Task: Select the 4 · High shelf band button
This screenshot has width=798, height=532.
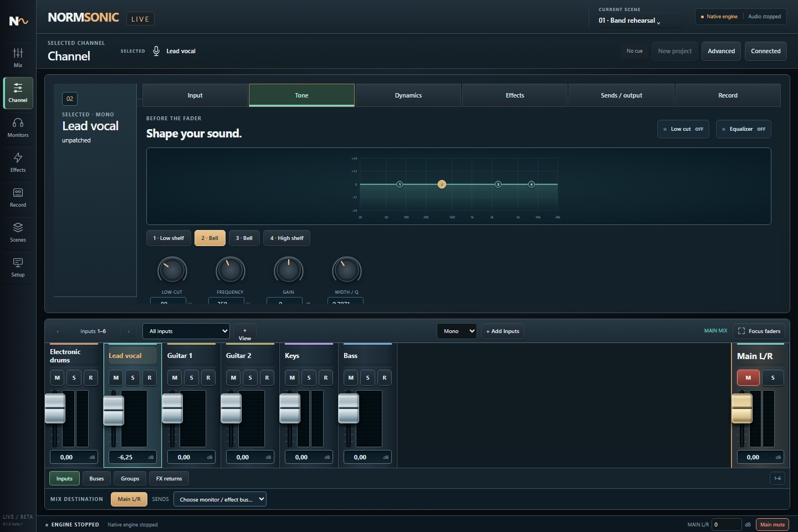Action: point(287,238)
